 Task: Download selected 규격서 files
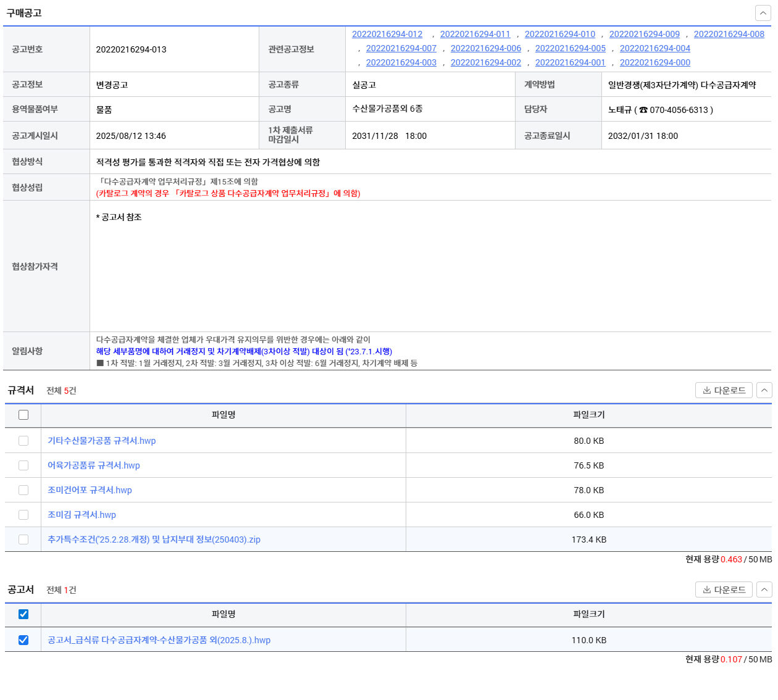tap(724, 390)
